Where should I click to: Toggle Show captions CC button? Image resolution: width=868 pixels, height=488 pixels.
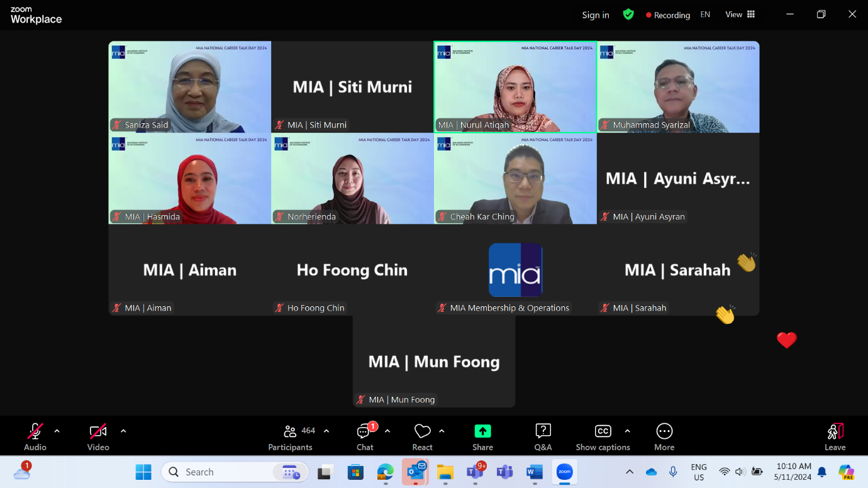(x=603, y=431)
